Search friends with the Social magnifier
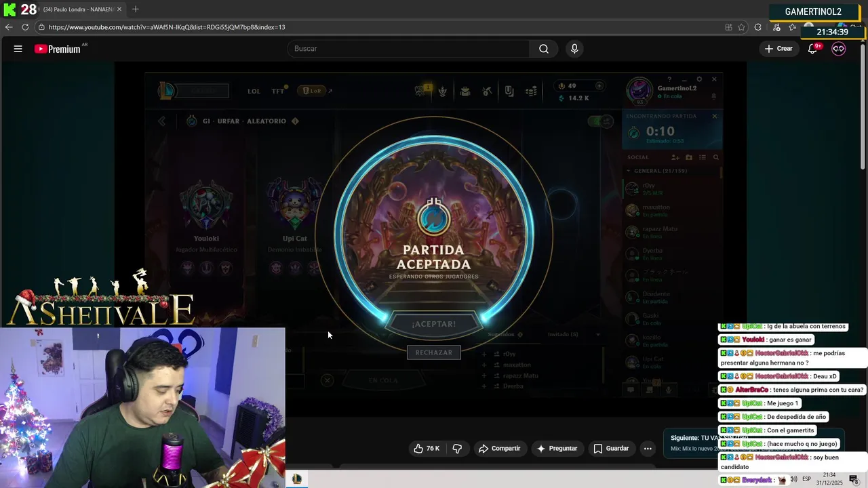868x488 pixels. click(x=715, y=157)
